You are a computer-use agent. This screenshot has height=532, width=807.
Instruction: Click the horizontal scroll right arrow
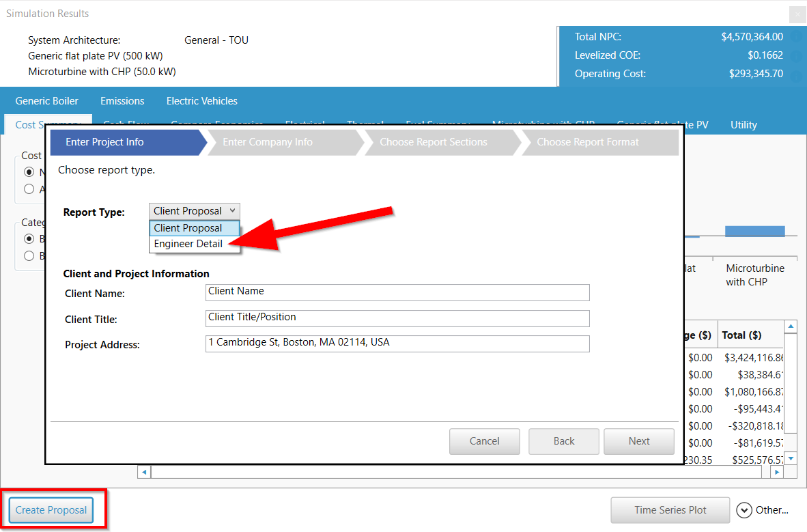pos(777,472)
